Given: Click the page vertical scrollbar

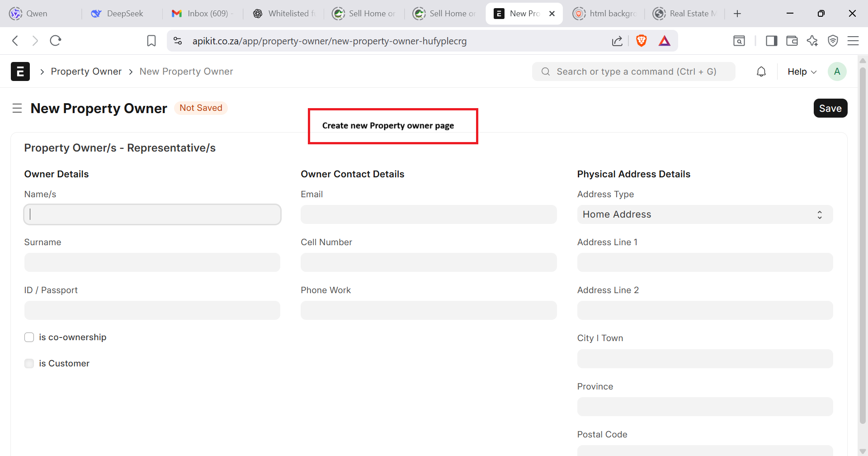Looking at the screenshot, I should (x=863, y=244).
